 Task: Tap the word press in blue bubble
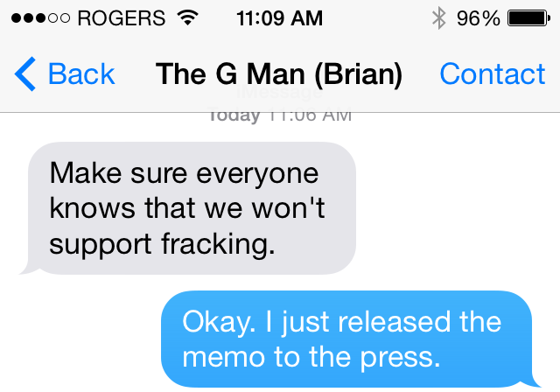(x=400, y=358)
